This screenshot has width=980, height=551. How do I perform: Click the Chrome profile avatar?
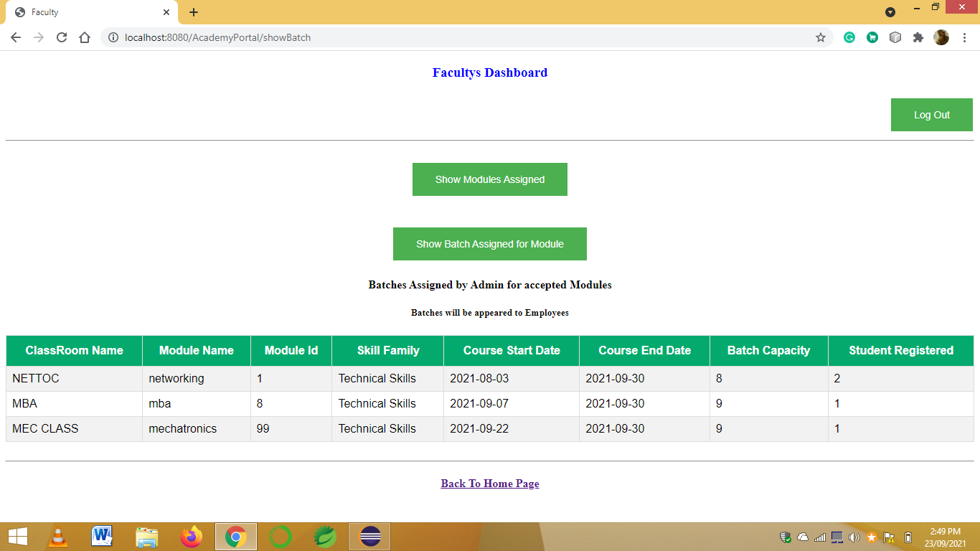[x=941, y=37]
